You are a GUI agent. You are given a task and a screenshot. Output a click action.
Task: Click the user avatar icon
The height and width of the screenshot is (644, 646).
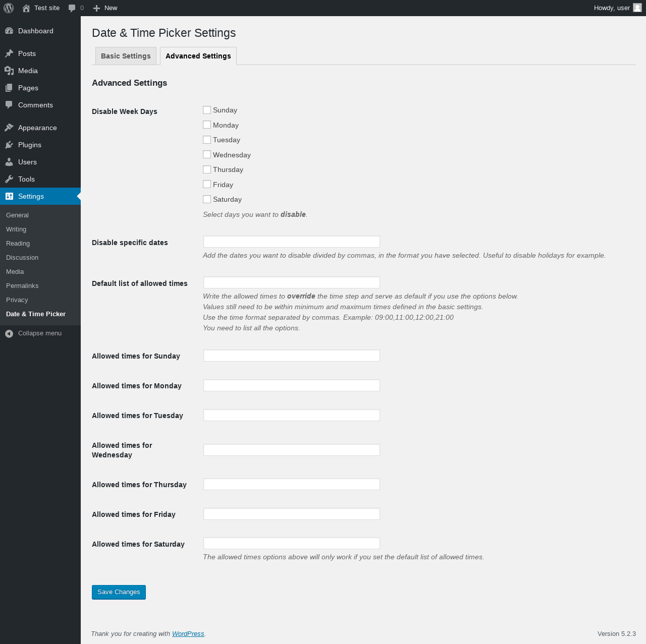(x=637, y=8)
